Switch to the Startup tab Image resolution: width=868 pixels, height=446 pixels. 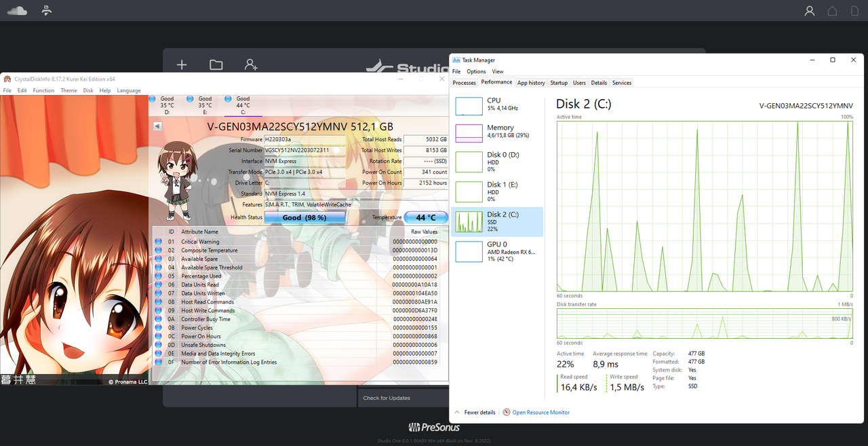click(x=559, y=83)
